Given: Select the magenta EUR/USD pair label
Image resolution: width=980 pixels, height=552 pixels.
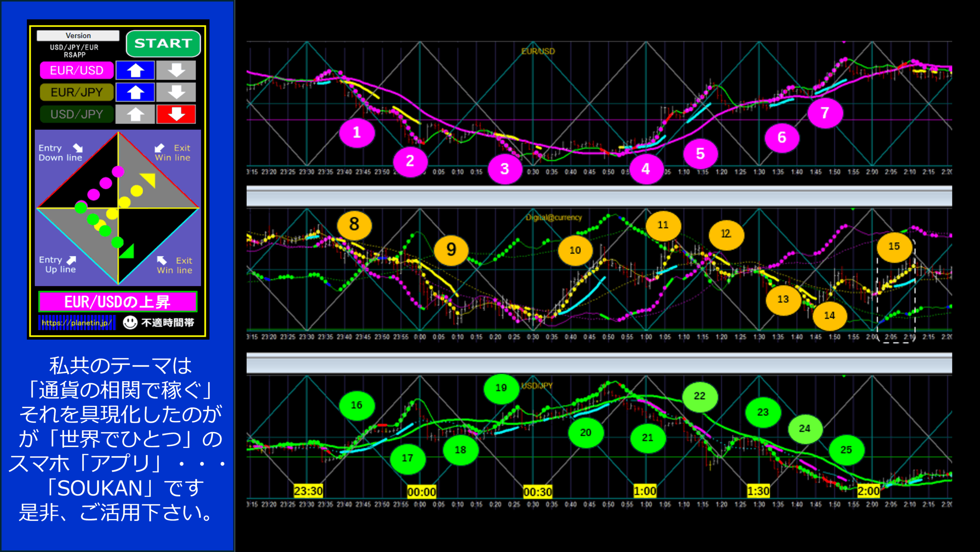Looking at the screenshot, I should (77, 70).
